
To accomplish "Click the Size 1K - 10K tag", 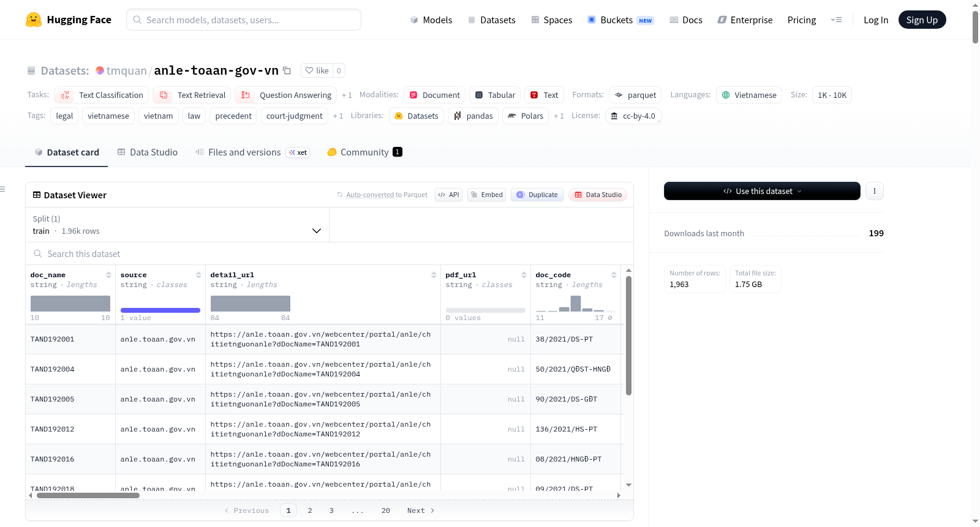I will [832, 95].
